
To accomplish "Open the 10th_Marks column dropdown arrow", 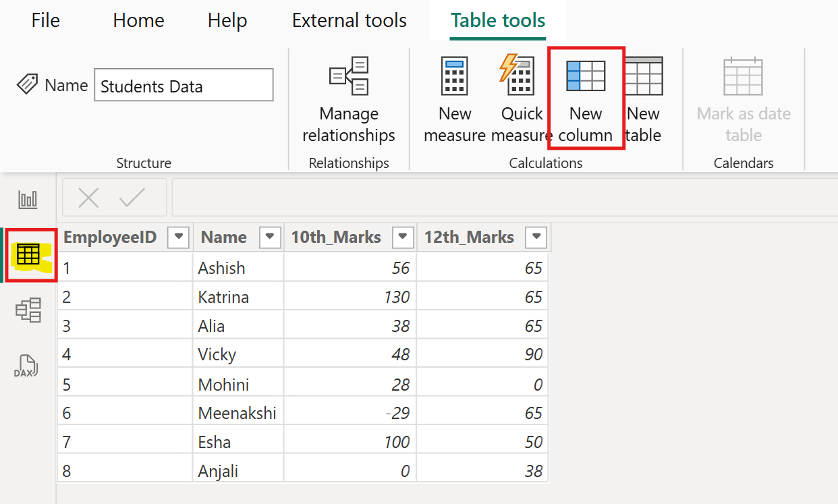I will point(402,237).
